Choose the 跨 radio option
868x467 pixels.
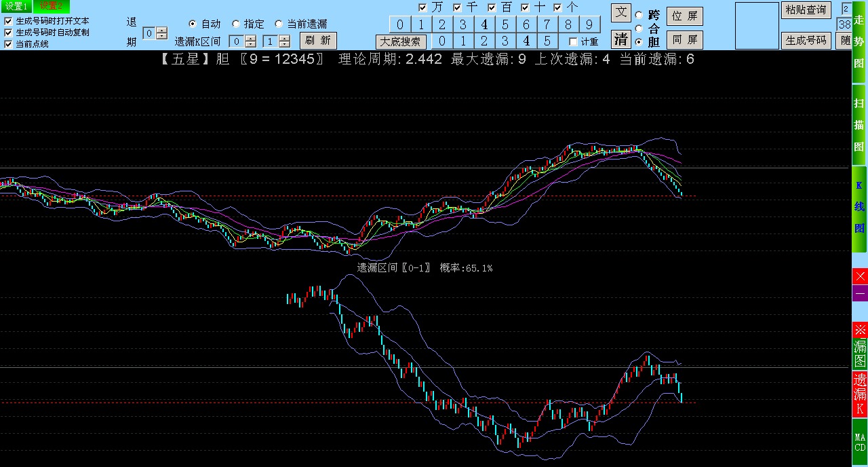pos(639,15)
